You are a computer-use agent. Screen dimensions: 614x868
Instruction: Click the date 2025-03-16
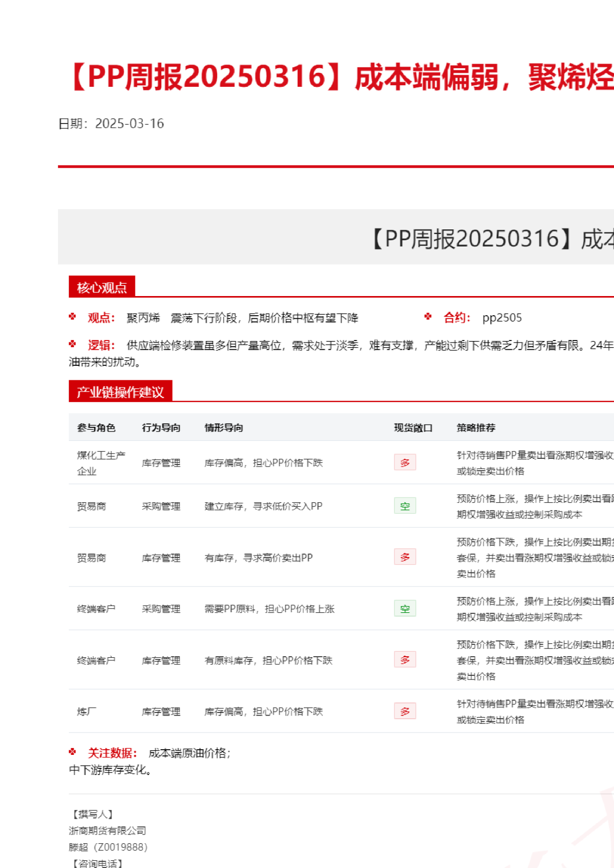tap(129, 123)
